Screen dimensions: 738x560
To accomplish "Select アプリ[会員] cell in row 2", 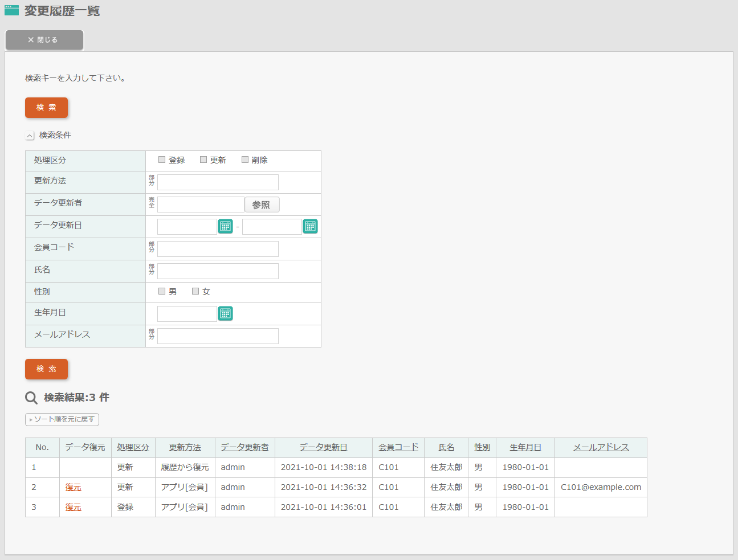I will pyautogui.click(x=185, y=487).
